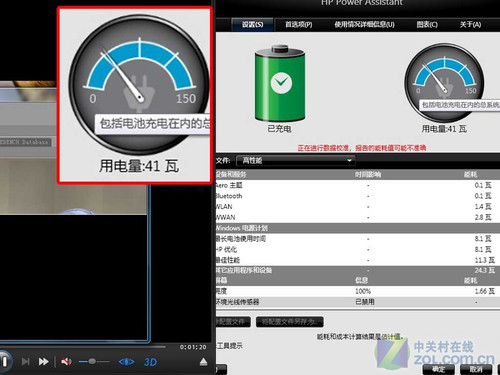
Task: Select the WWAN row
Action: 358,217
